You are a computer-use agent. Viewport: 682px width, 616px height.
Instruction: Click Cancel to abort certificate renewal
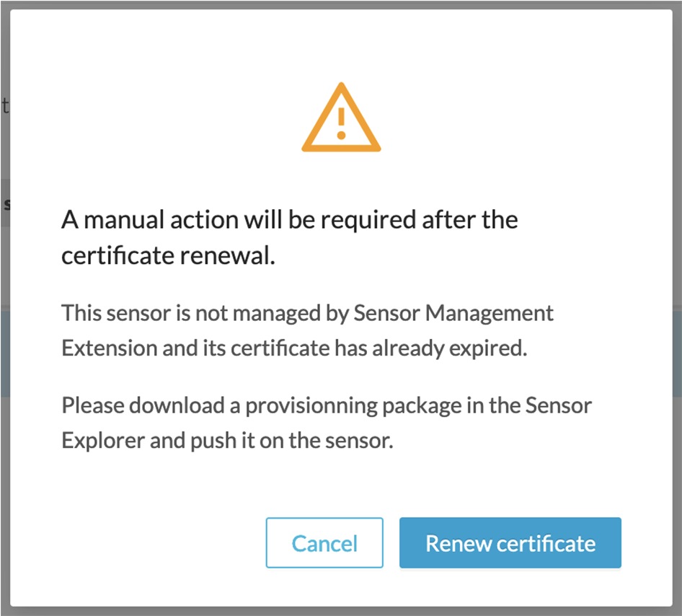324,543
